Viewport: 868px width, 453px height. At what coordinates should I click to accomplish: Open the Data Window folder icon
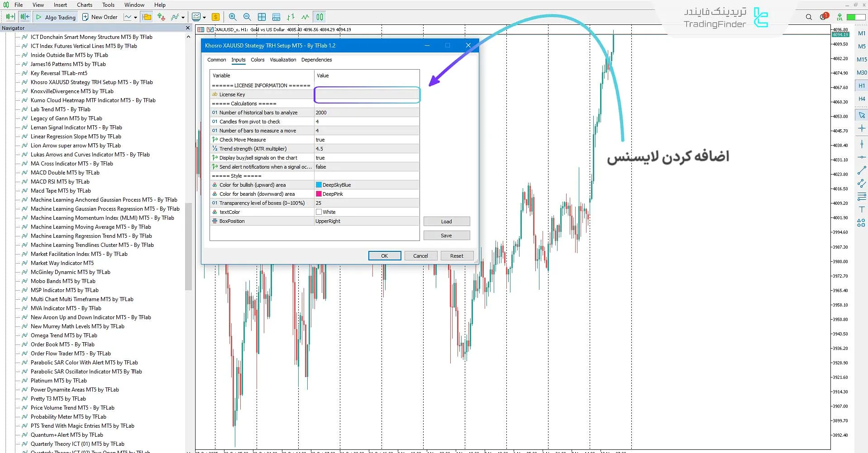tap(147, 17)
